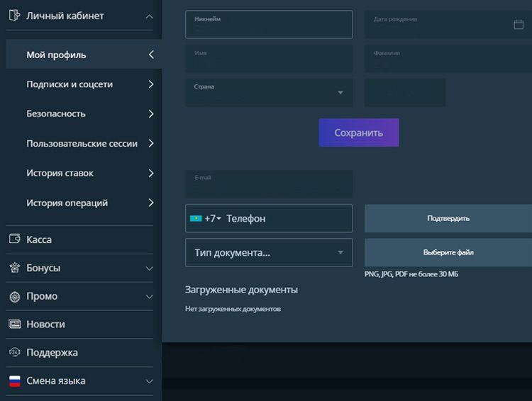The height and width of the screenshot is (401, 532).
Task: Expand the Тип документа dropdown
Action: click(269, 252)
